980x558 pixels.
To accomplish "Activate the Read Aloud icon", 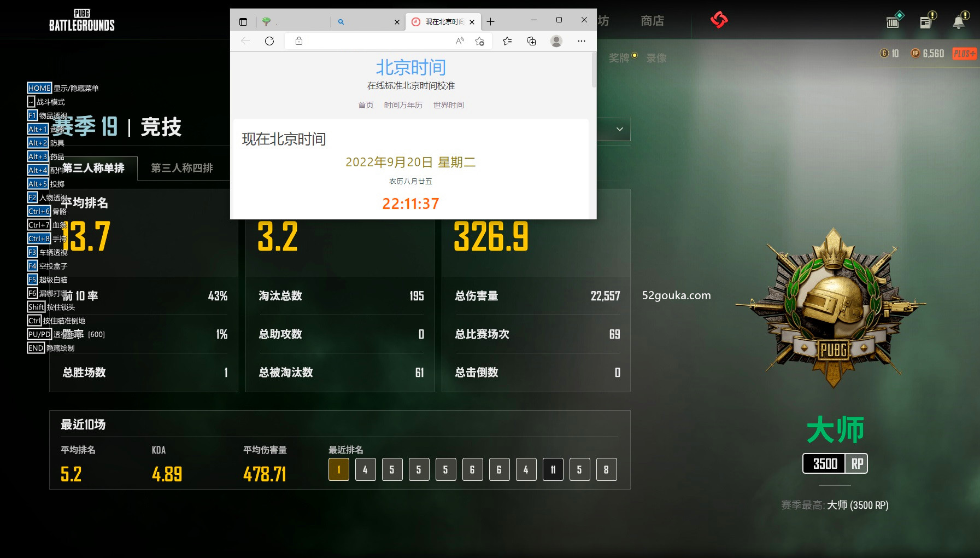I will [460, 40].
